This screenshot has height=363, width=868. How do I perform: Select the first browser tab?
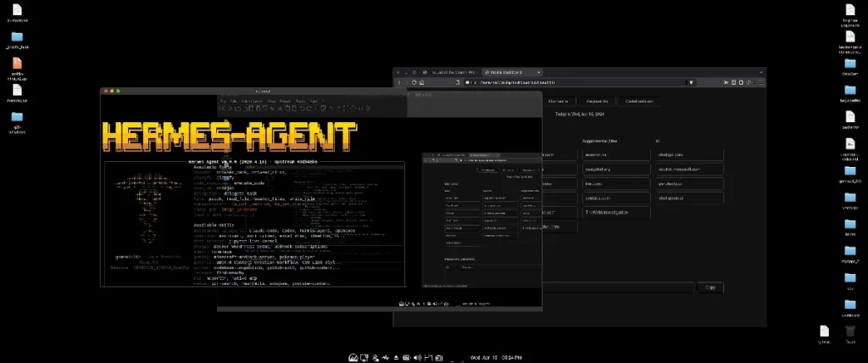click(x=451, y=73)
